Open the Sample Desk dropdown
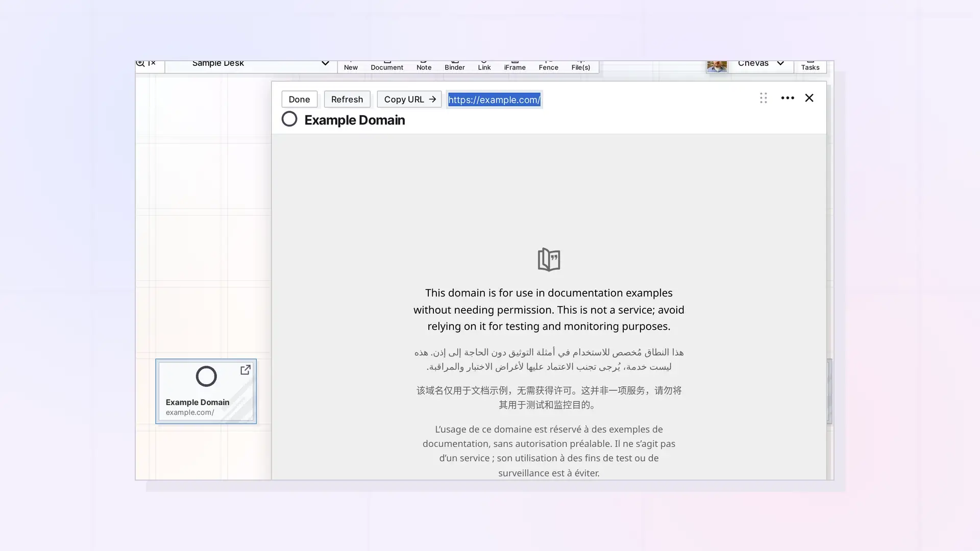The height and width of the screenshot is (551, 980). pyautogui.click(x=251, y=65)
